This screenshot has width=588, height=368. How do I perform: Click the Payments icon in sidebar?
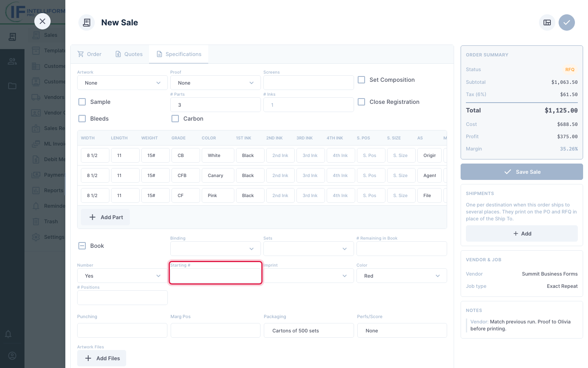(x=36, y=175)
